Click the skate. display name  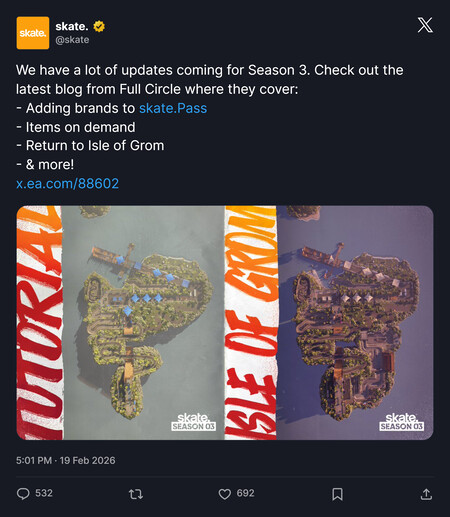coord(72,26)
